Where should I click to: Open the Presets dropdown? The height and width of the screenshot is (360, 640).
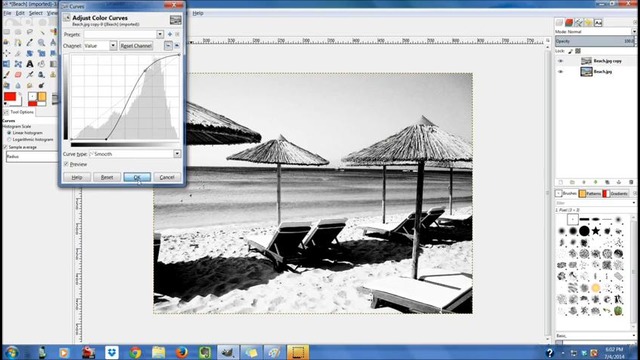(160, 34)
